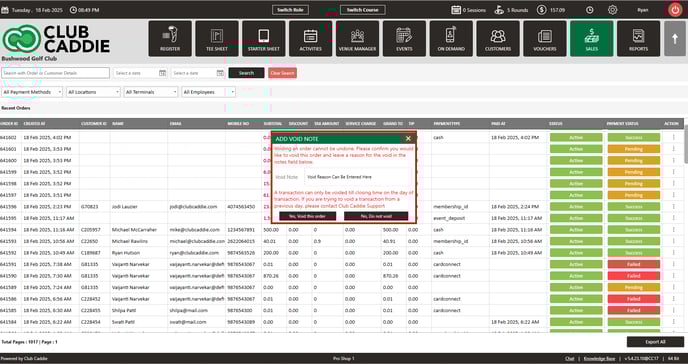The height and width of the screenshot is (364, 688).
Task: Click the settings gear icon
Action: click(613, 10)
